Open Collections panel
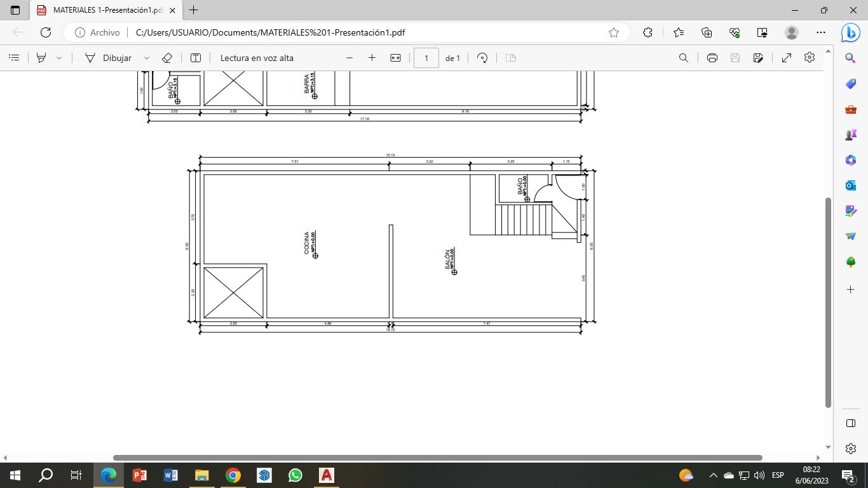 coord(707,32)
